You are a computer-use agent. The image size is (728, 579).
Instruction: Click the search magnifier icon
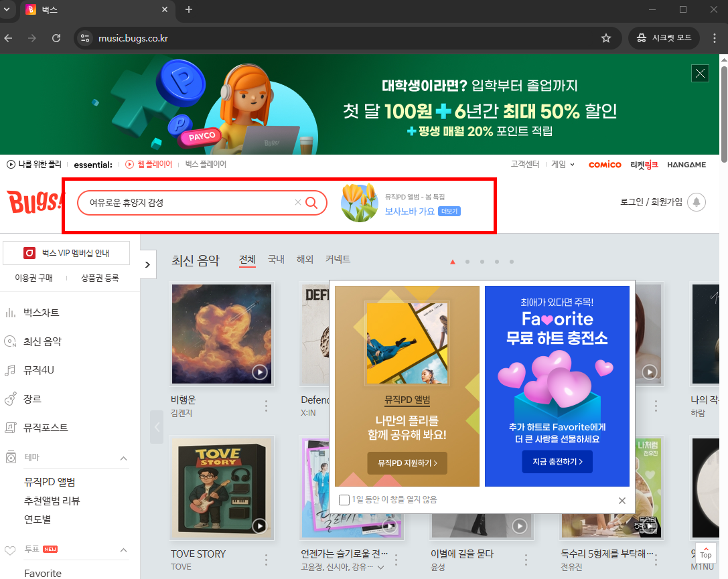pos(311,202)
